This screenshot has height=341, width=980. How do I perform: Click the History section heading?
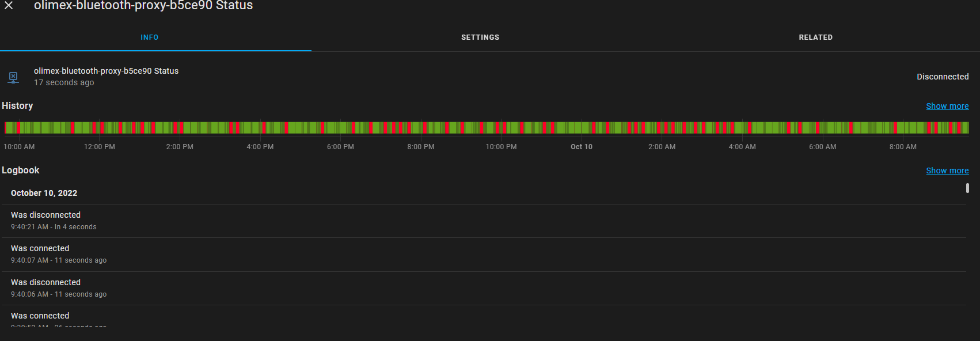coord(17,105)
